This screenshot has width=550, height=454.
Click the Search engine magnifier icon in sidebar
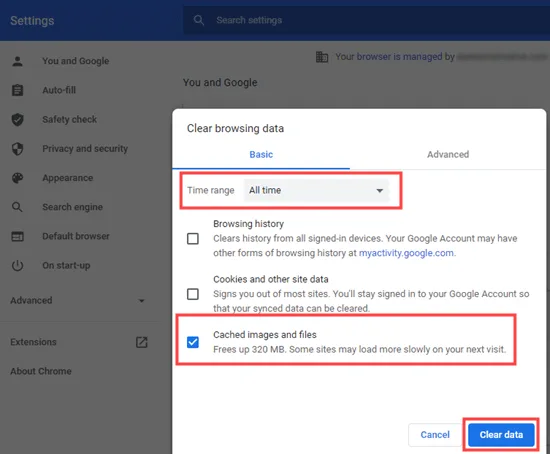tap(17, 207)
